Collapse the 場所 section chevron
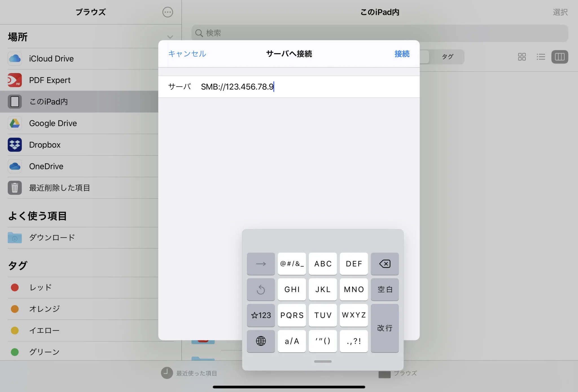The image size is (578, 392). [x=170, y=37]
